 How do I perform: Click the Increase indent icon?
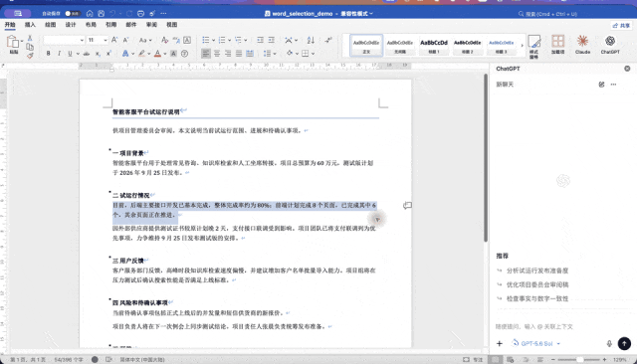point(272,40)
